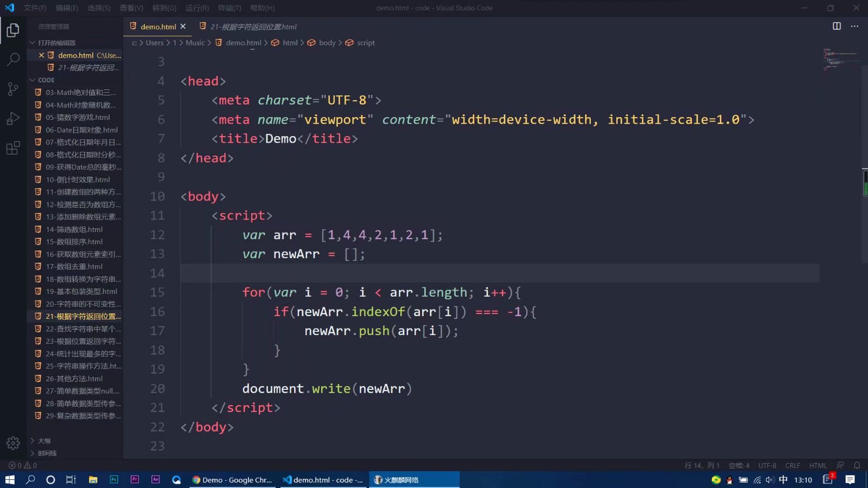This screenshot has width=868, height=488.
Task: Open the View menu
Action: (131, 8)
